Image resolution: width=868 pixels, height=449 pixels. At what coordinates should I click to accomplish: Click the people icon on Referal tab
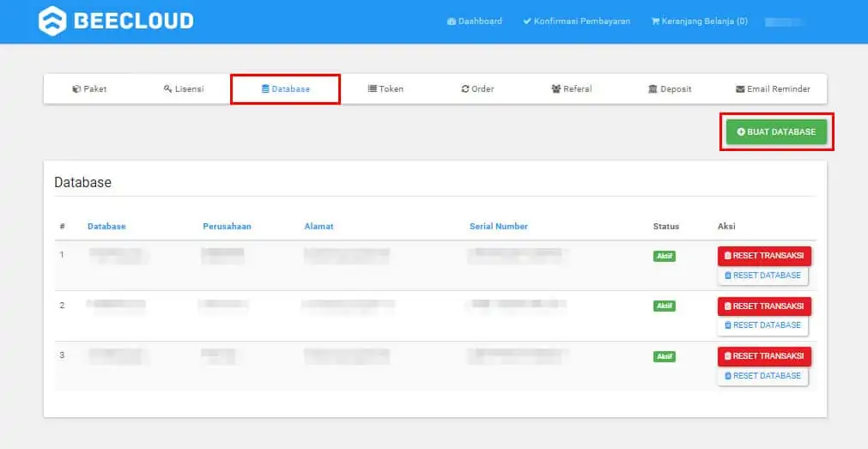(x=556, y=88)
